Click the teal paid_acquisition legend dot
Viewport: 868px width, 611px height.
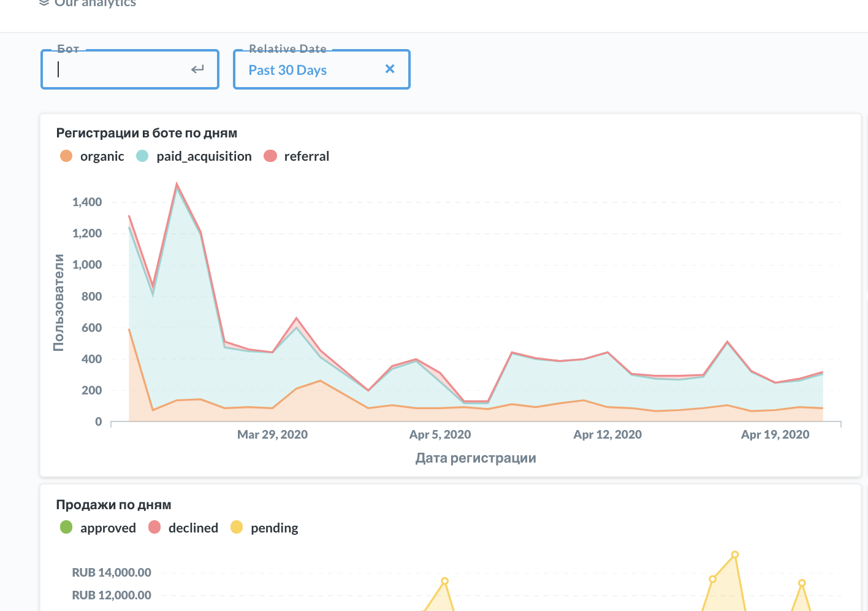tap(142, 156)
